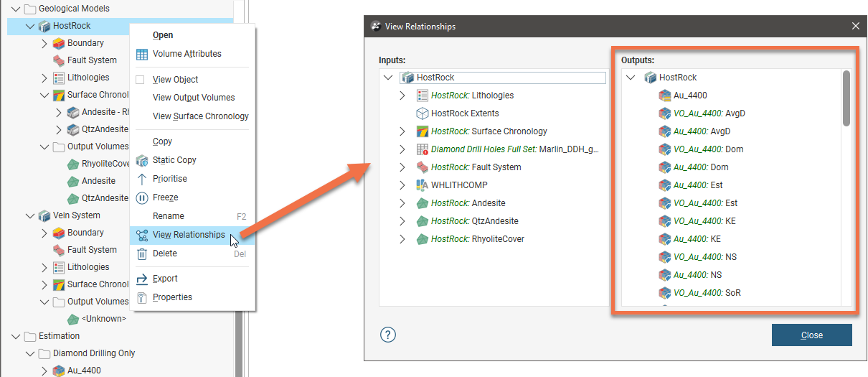Expand the Diamond Drill Holes Full Set input
The width and height of the screenshot is (868, 377).
click(x=402, y=149)
